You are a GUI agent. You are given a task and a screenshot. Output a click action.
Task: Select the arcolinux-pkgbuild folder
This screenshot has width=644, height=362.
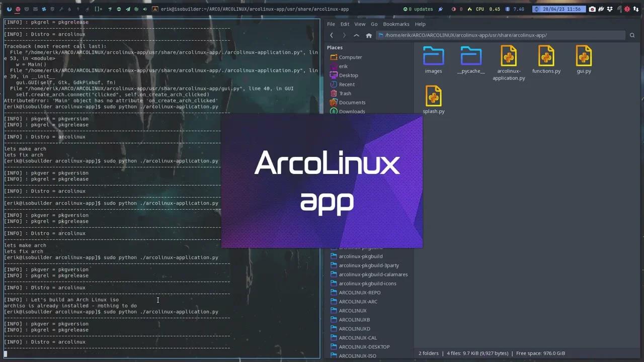pos(360,256)
